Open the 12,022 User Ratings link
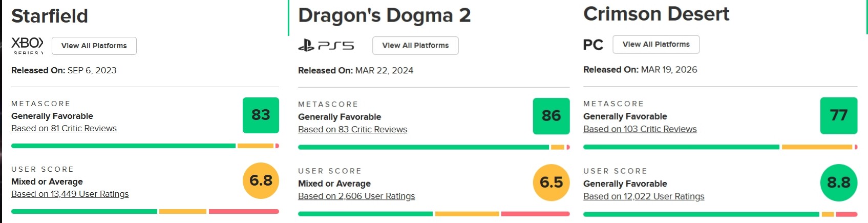 click(644, 196)
